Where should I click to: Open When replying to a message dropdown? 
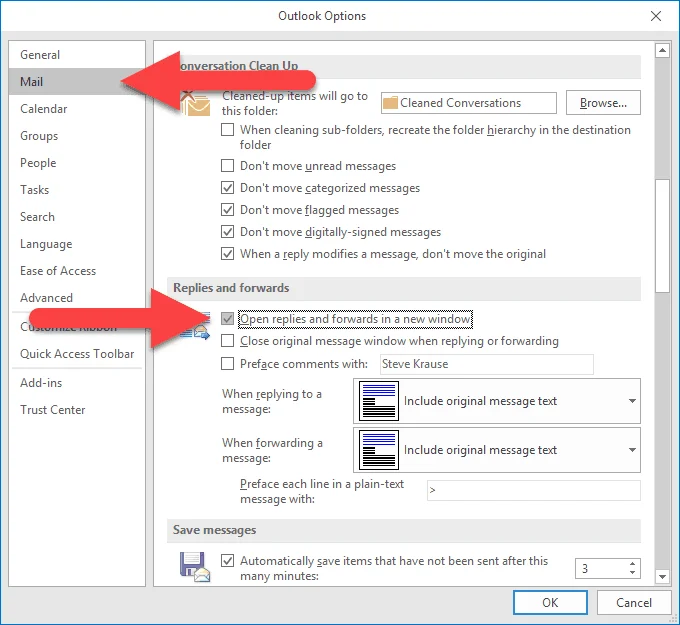pos(497,401)
